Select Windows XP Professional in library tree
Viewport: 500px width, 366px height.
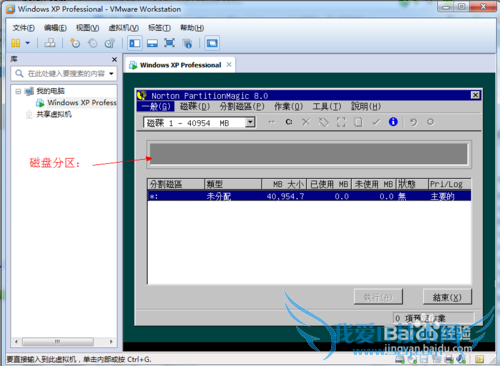[82, 103]
